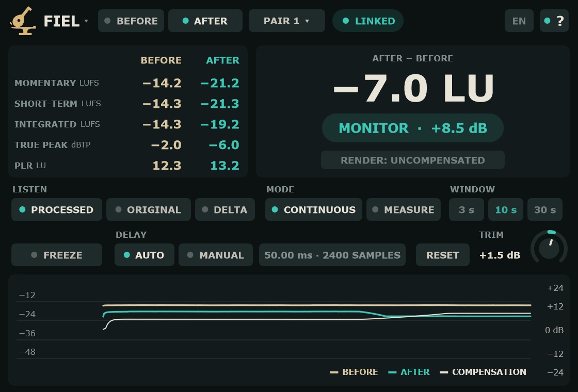Click the FIEL lute logo icon
The width and height of the screenshot is (578, 392).
coord(23,21)
